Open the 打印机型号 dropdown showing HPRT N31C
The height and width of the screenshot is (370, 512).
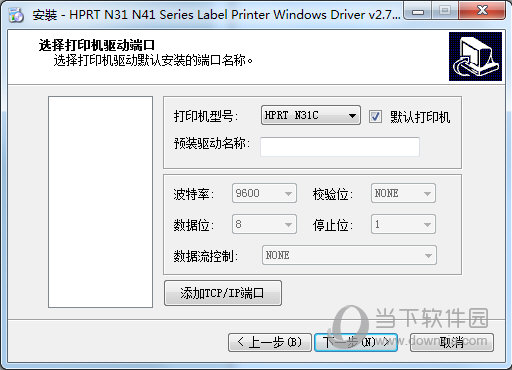[x=311, y=115]
